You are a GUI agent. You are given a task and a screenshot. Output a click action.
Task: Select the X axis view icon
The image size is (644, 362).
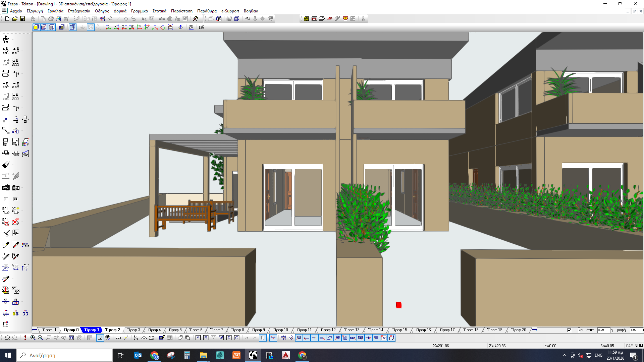(x=108, y=27)
